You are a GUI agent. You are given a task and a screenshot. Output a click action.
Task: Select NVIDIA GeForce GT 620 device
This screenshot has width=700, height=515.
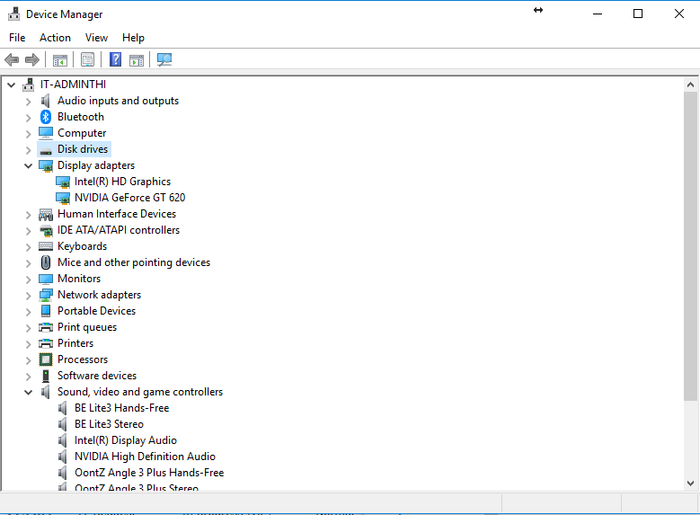coord(129,198)
